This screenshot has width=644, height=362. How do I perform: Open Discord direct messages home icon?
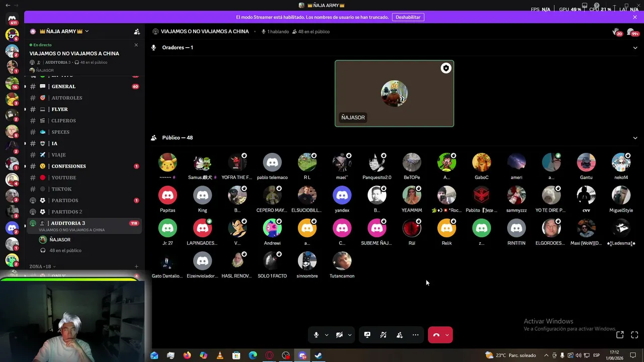tap(12, 19)
